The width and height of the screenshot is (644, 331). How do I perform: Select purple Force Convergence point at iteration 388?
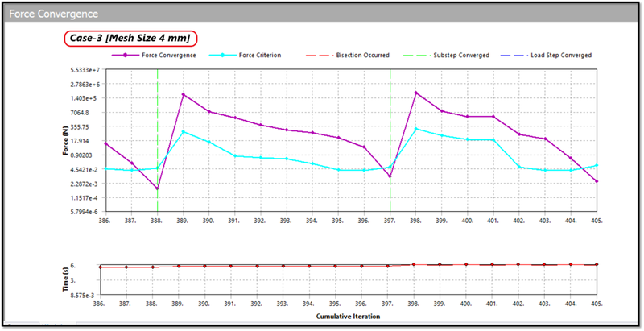(157, 188)
